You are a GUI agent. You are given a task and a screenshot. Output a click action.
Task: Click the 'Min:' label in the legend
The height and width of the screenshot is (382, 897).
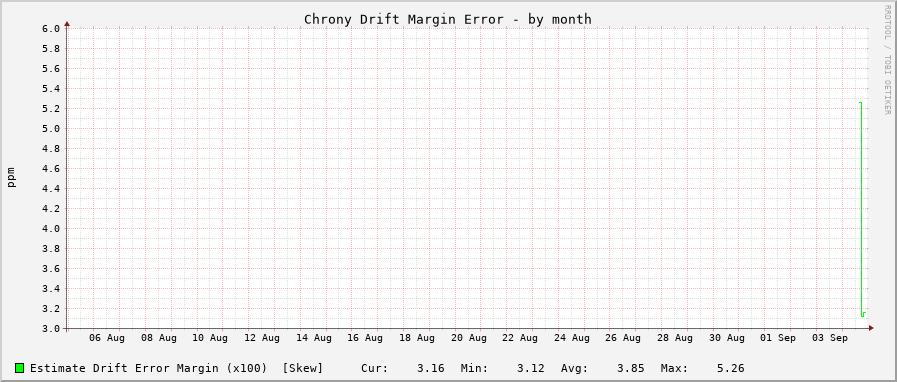point(474,368)
